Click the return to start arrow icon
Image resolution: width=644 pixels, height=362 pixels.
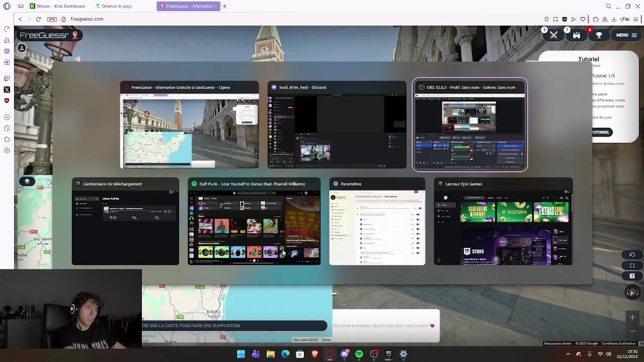[632, 255]
